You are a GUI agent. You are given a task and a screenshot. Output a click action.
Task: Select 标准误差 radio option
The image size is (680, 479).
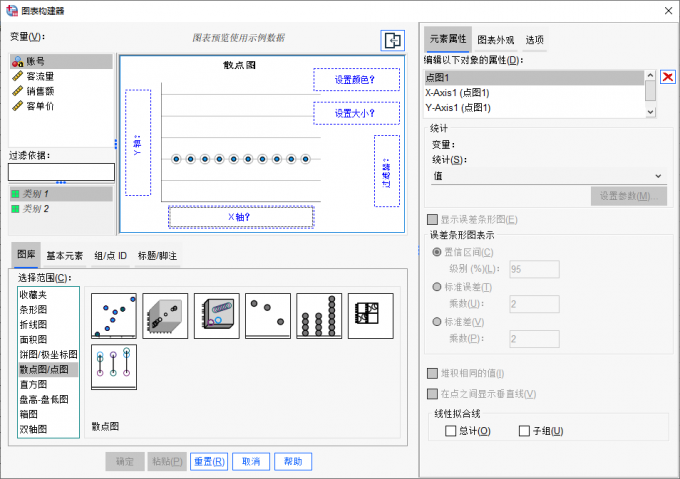click(x=437, y=287)
